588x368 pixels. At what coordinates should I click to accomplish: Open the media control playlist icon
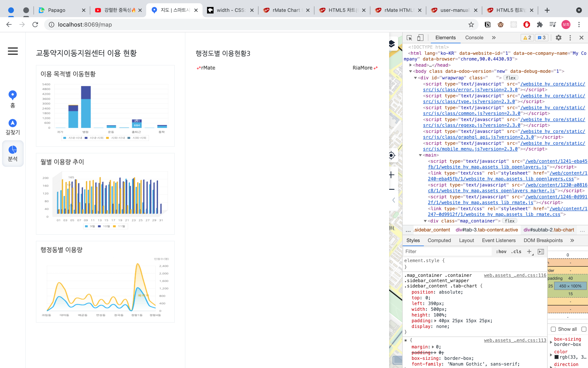552,25
